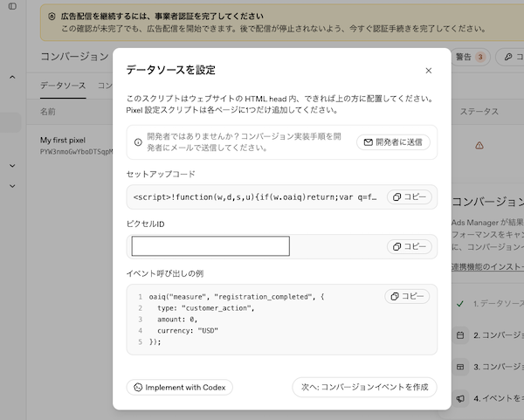The image size is (524, 420).
Task: Expand the first down chevron in sidebar
Action: point(12,166)
